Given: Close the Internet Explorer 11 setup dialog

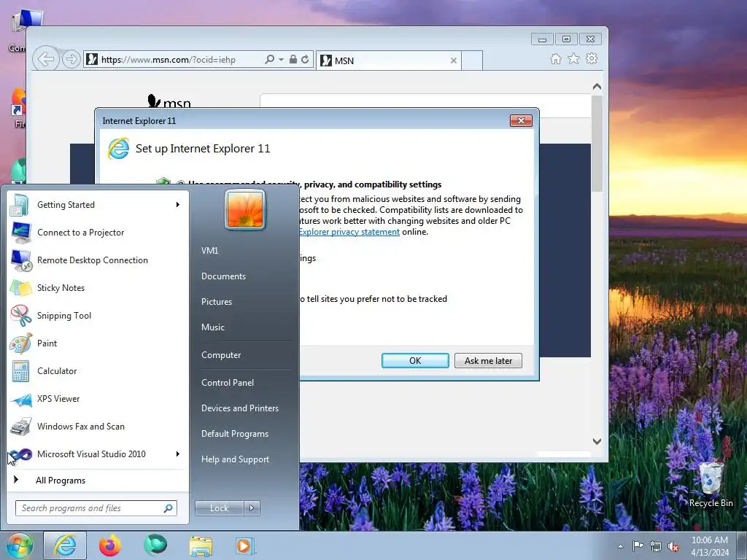Looking at the screenshot, I should pos(521,121).
